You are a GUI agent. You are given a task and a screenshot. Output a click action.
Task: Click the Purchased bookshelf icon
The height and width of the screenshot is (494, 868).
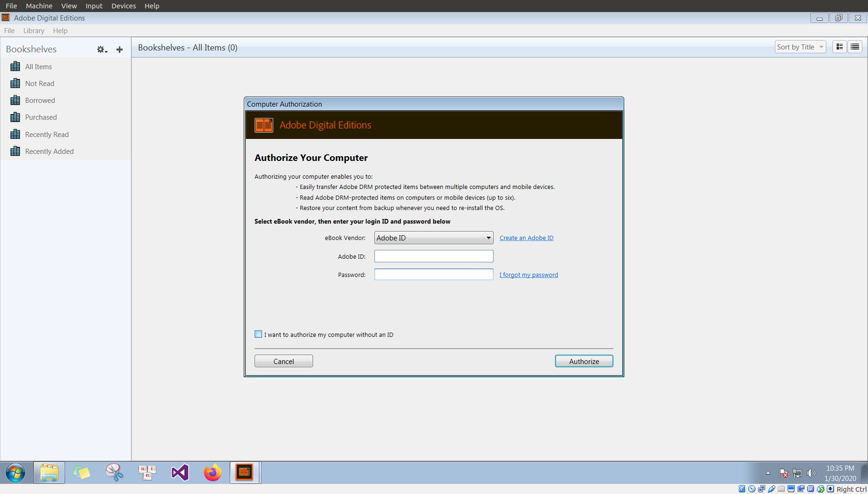(15, 117)
